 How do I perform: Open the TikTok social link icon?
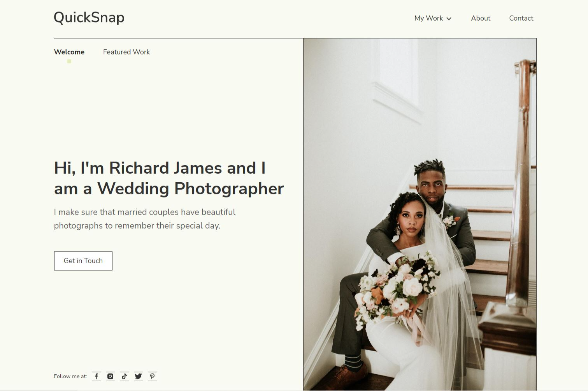click(125, 376)
